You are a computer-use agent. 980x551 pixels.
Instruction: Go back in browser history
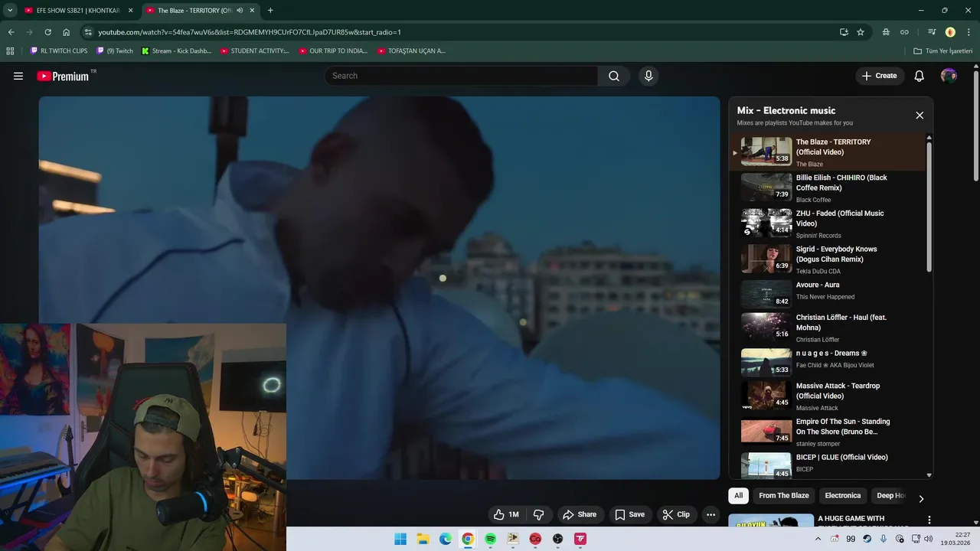pos(11,32)
